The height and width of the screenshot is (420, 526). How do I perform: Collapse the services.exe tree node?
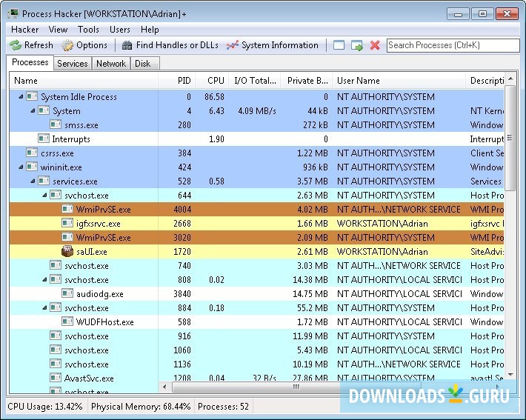[x=33, y=181]
